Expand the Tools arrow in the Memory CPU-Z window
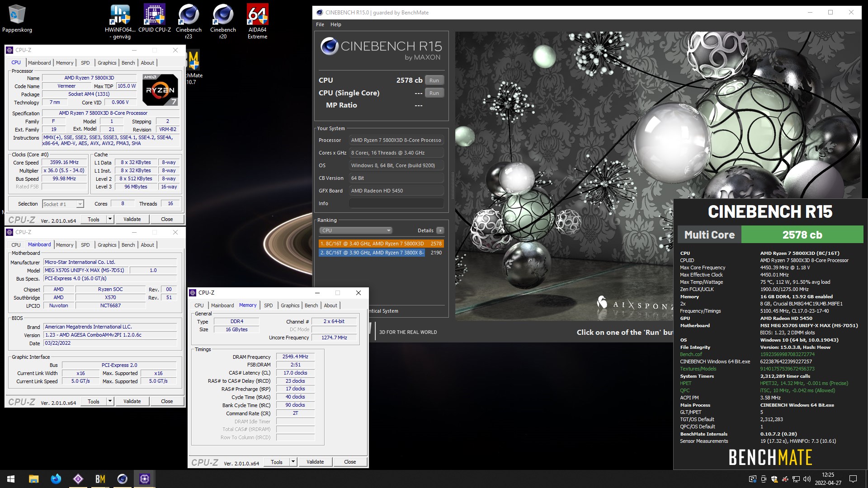Image resolution: width=868 pixels, height=488 pixels. [x=292, y=462]
